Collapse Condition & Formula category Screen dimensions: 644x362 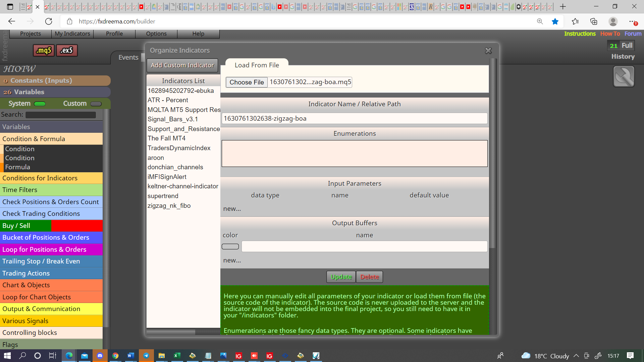click(51, 139)
